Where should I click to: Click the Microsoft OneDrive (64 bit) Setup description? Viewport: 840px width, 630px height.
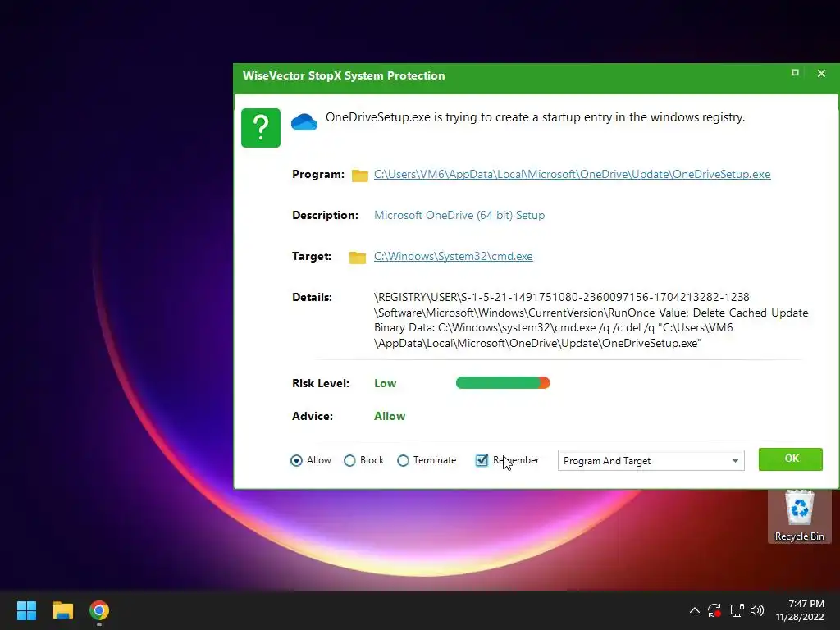click(459, 216)
